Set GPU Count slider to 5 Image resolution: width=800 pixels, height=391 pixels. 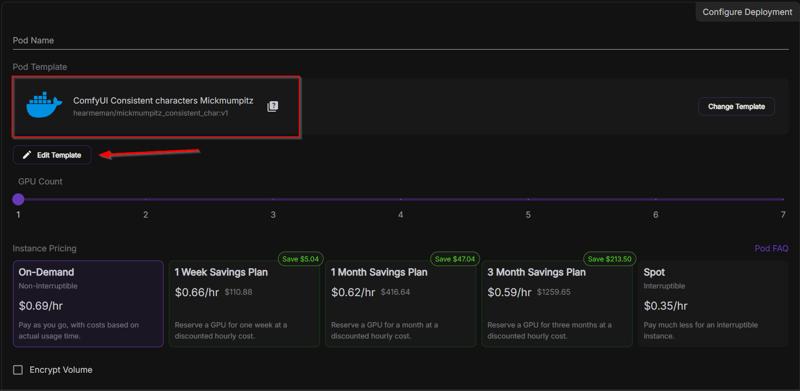[529, 199]
